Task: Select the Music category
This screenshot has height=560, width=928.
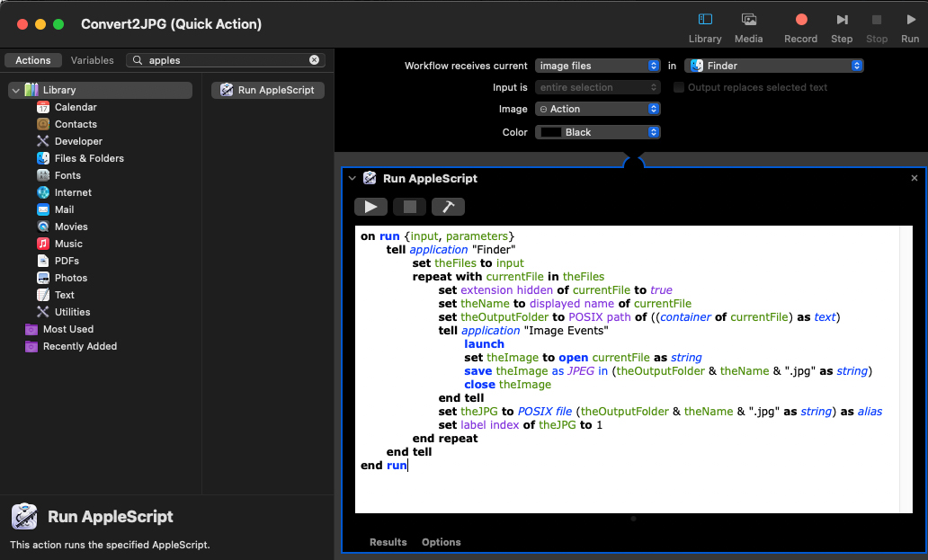Action: click(68, 244)
